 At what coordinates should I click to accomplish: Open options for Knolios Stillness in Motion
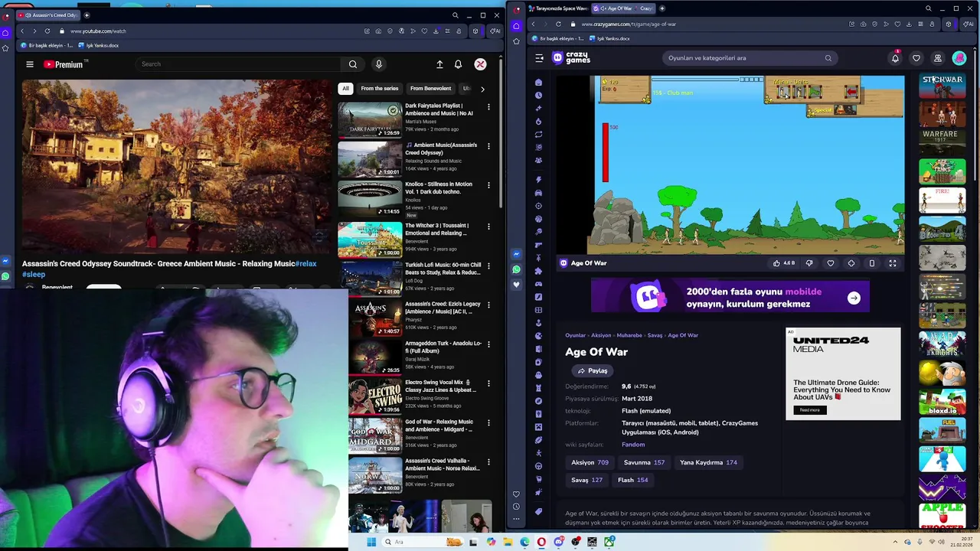(488, 185)
